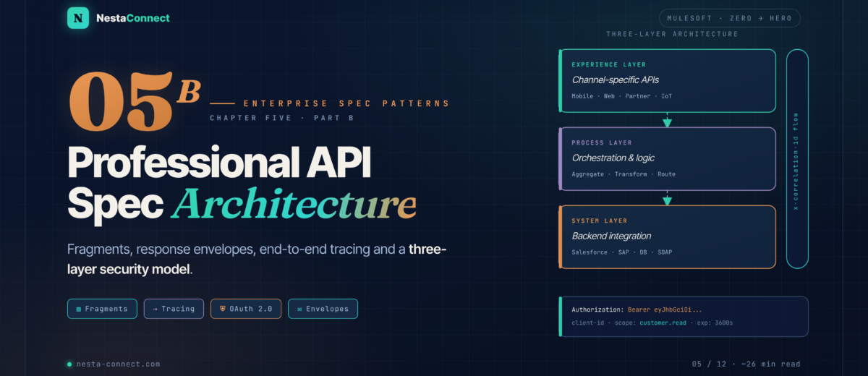Select the Envelopes pill button
The image size is (868, 376).
[x=323, y=309]
